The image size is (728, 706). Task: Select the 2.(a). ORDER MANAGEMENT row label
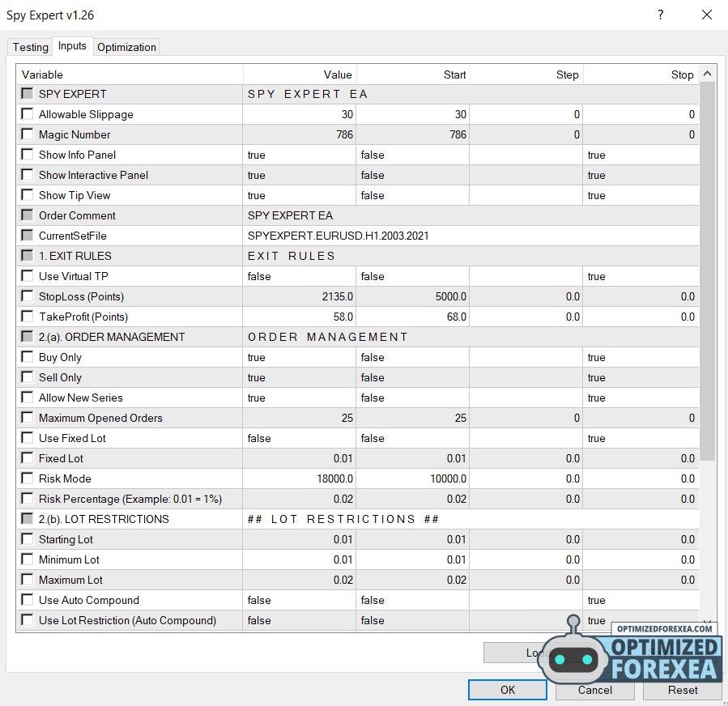[112, 337]
